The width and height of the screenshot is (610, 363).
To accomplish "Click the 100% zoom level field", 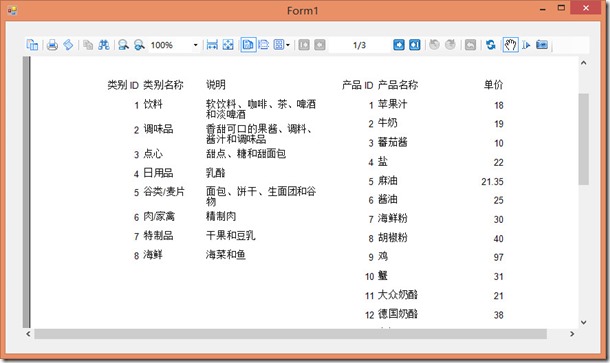I will tap(170, 45).
